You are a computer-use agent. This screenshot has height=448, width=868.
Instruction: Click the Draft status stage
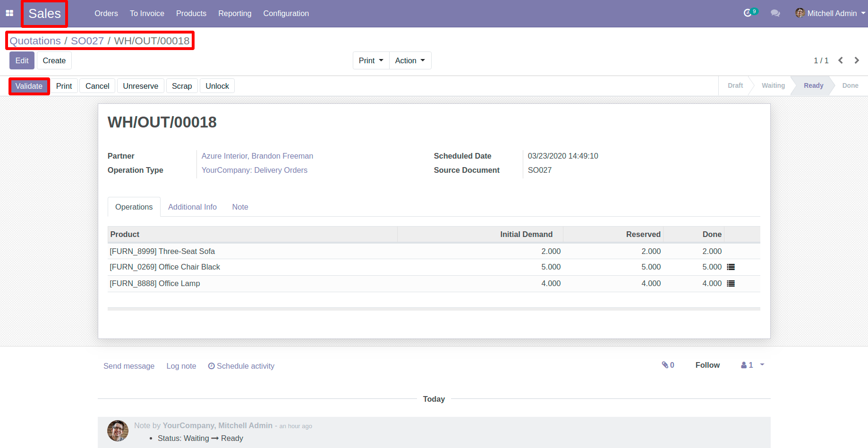tap(735, 85)
